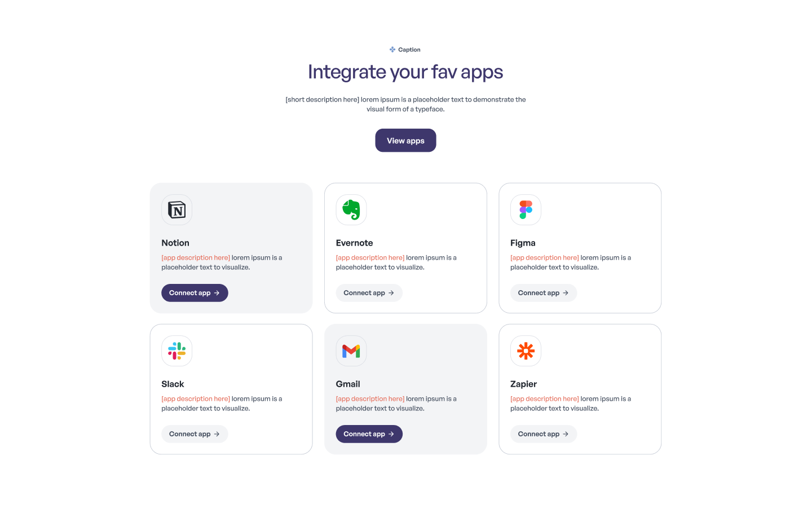
Task: Connect the Figma app
Action: 543,293
